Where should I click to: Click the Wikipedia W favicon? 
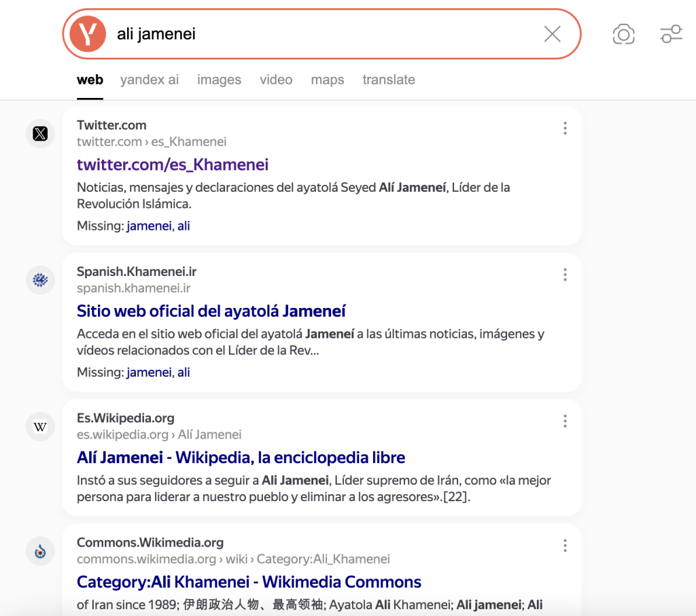40,427
